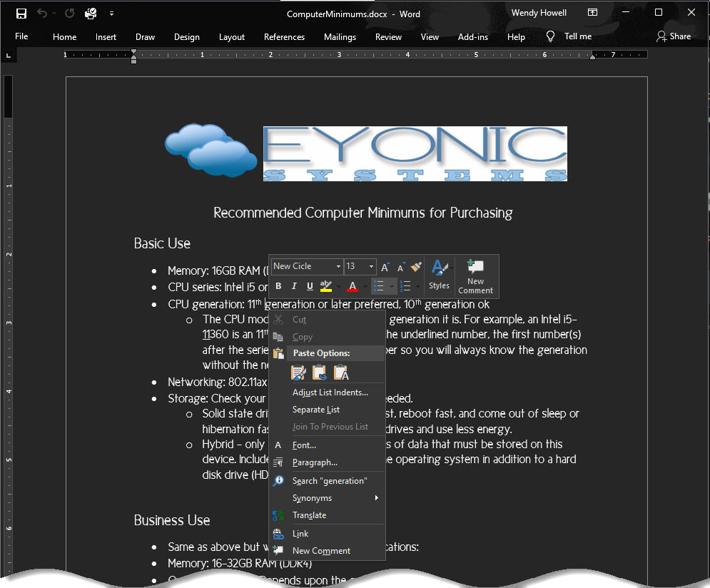The height and width of the screenshot is (588, 710).
Task: Open the Draw ribbon tab
Action: (x=145, y=37)
